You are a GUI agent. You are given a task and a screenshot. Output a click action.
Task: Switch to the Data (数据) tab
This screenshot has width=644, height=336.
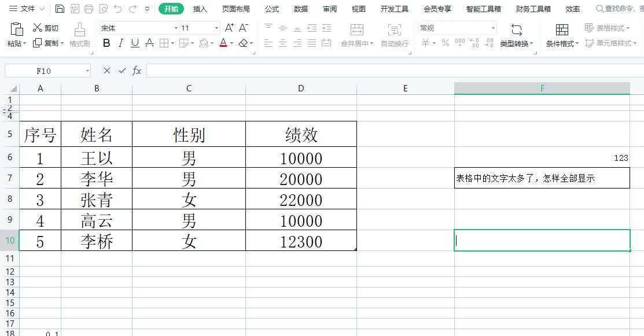[301, 9]
